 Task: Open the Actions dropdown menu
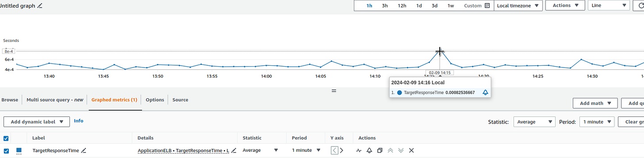(x=565, y=5)
